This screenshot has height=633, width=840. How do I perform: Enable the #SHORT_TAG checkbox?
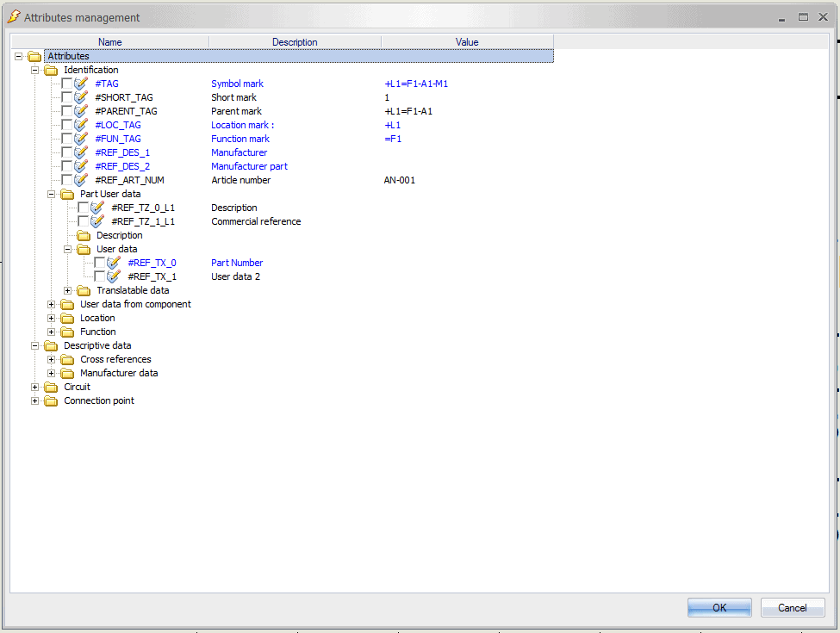66,97
